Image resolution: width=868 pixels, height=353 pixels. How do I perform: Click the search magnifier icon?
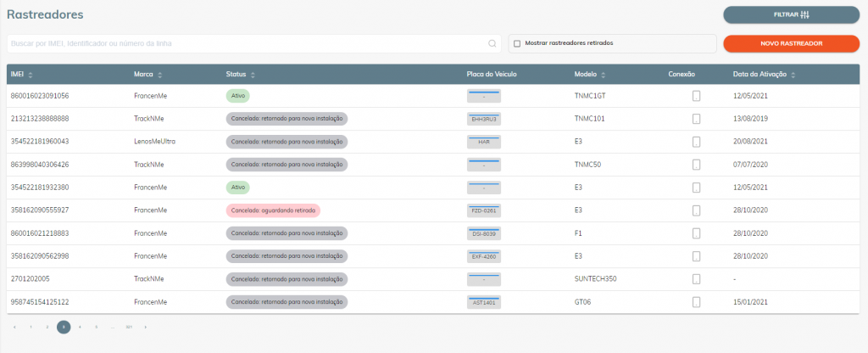pos(492,43)
